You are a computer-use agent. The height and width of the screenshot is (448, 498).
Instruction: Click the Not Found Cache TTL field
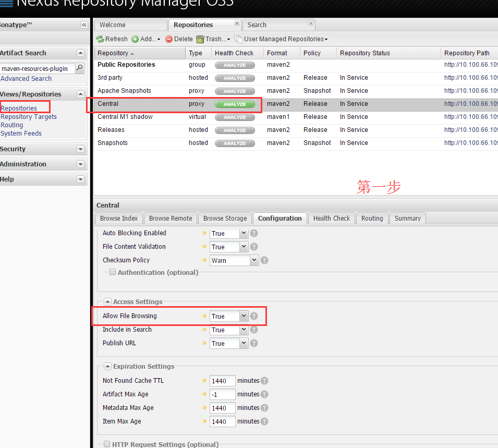coord(222,381)
